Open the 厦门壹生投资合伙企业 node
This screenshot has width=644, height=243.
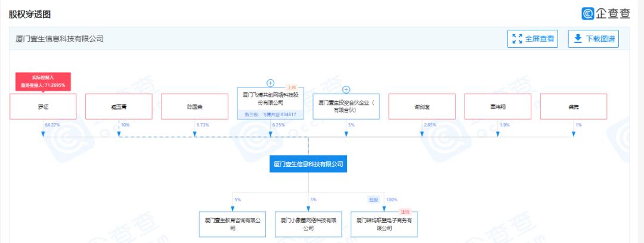346,107
